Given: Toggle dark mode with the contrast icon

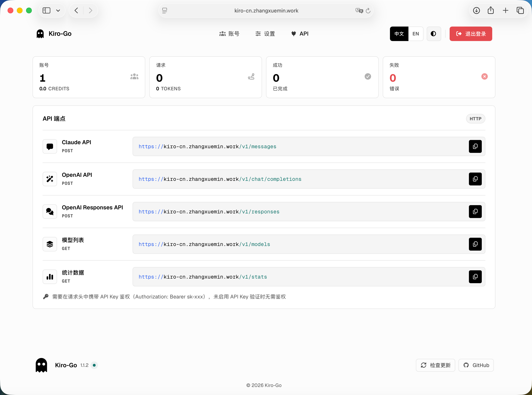Looking at the screenshot, I should [434, 34].
